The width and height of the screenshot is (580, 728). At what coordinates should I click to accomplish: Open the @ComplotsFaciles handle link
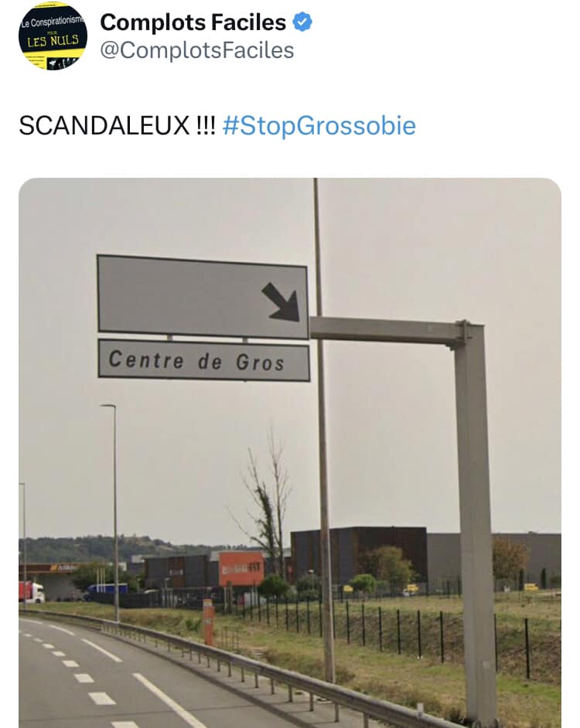pos(197,50)
